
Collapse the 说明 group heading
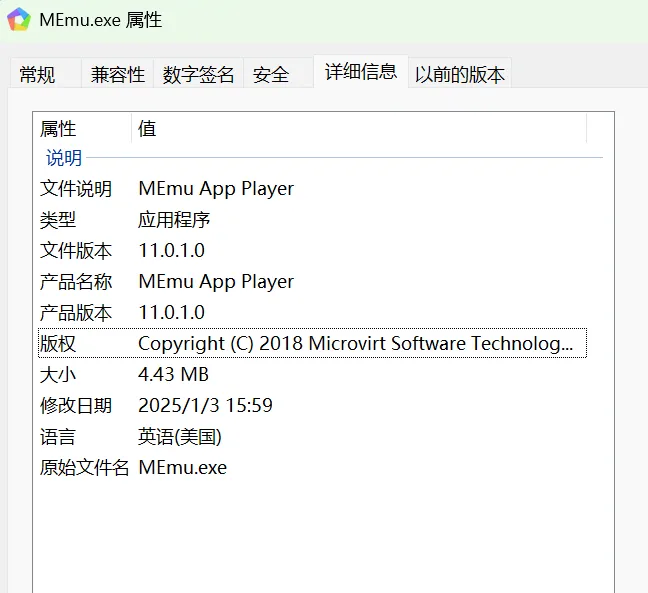(64, 158)
